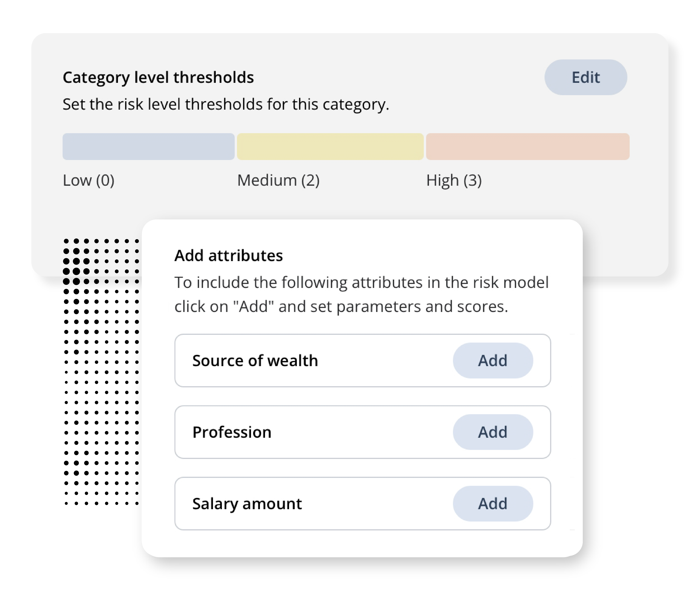Add the Source of wealth attribute

point(493,360)
